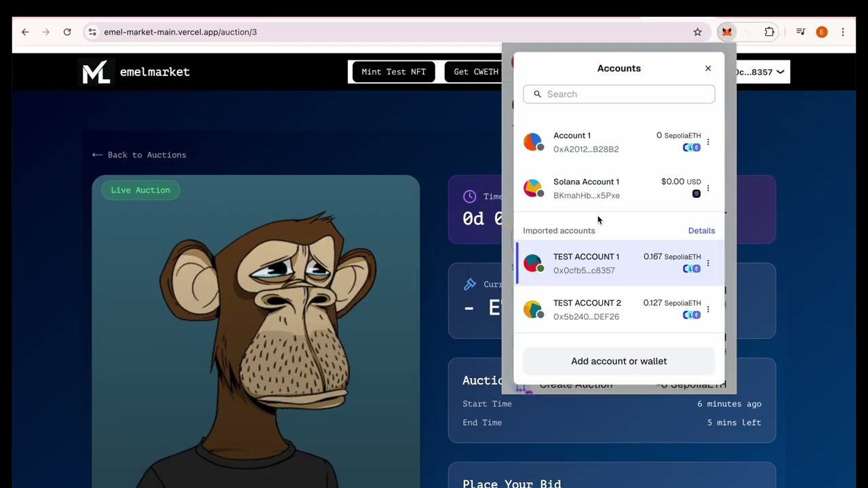
Task: Click the Solana Account 1 avatar icon
Action: [534, 188]
